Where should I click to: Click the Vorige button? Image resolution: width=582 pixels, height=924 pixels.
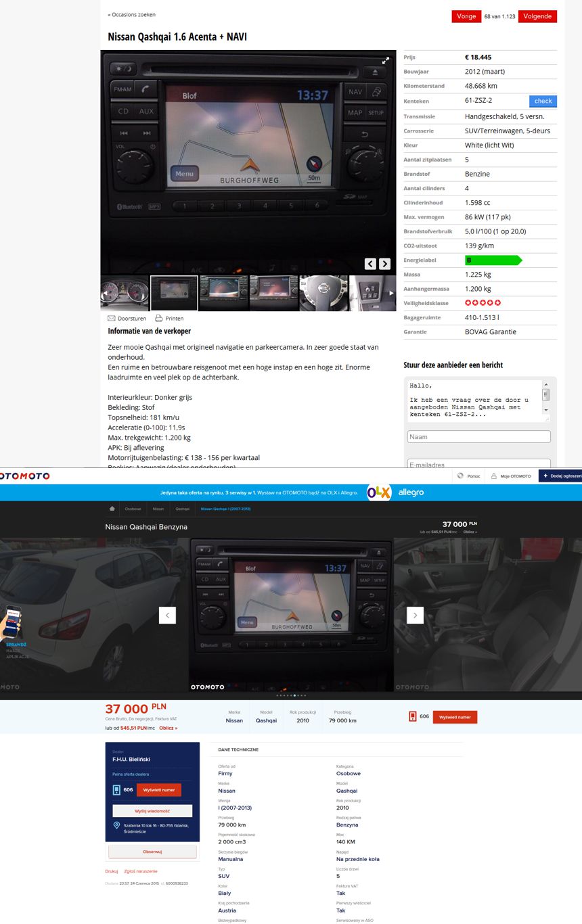point(466,16)
